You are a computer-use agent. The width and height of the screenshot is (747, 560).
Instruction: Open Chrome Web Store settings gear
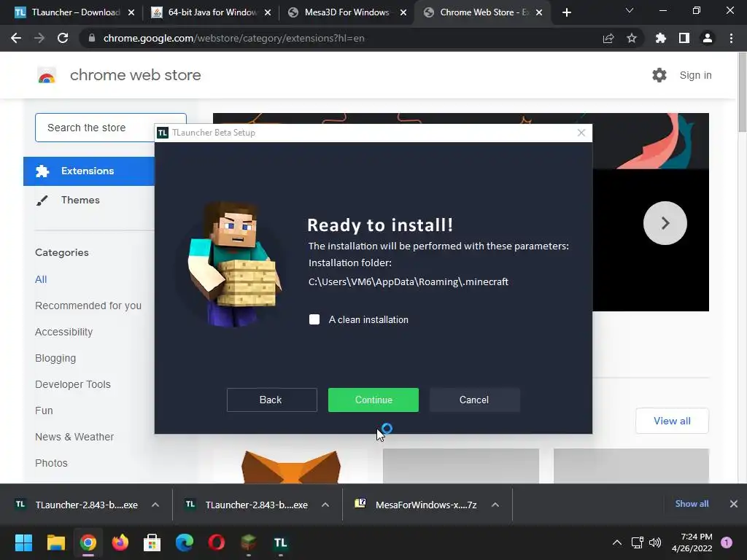click(659, 75)
